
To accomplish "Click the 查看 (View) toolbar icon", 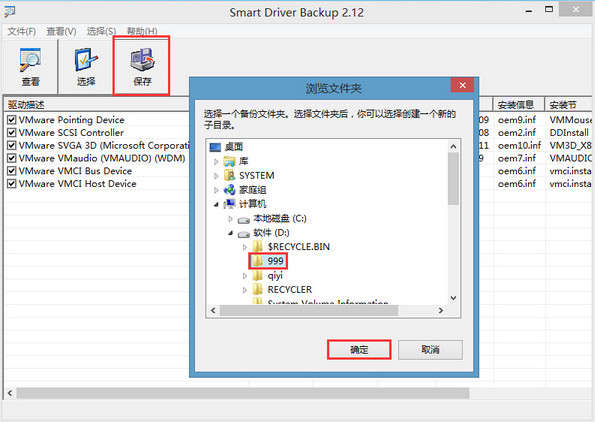I will click(x=30, y=66).
